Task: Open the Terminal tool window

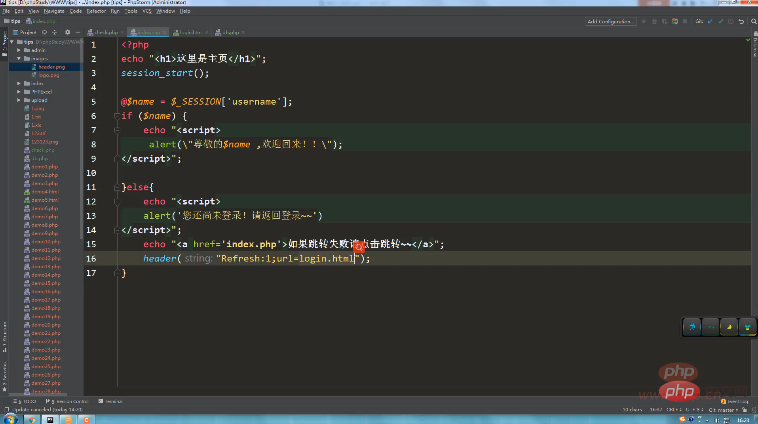Action: click(110, 401)
